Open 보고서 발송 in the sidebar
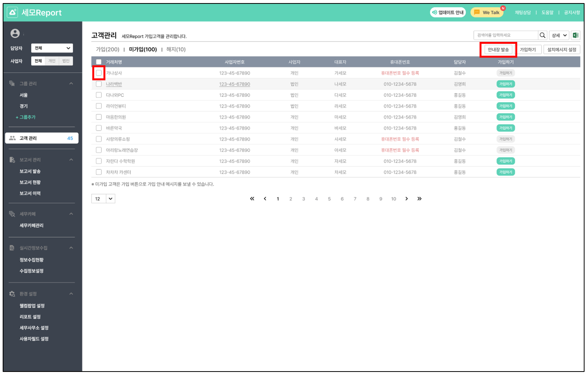The image size is (588, 375). pos(30,171)
